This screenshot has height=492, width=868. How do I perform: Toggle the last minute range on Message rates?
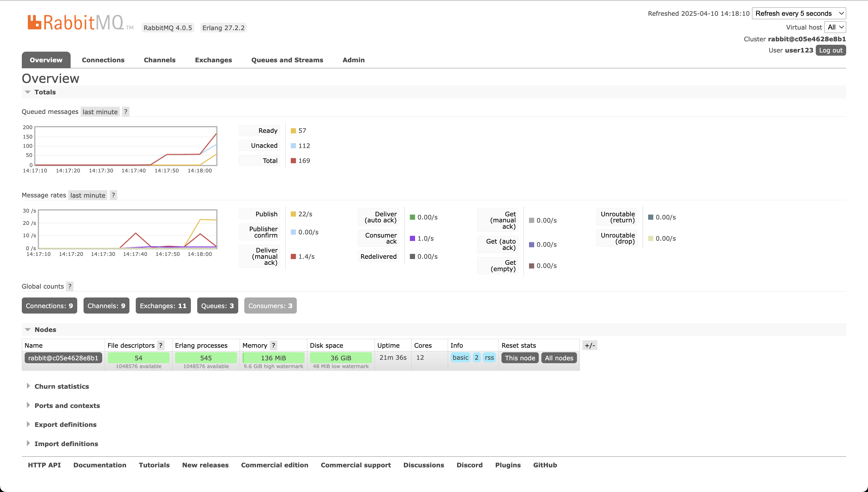[87, 195]
